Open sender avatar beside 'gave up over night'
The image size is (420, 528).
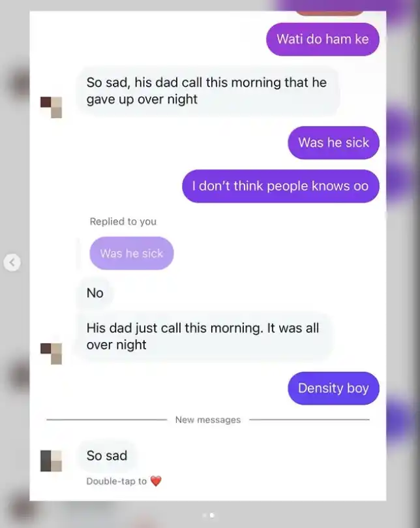[51, 108]
